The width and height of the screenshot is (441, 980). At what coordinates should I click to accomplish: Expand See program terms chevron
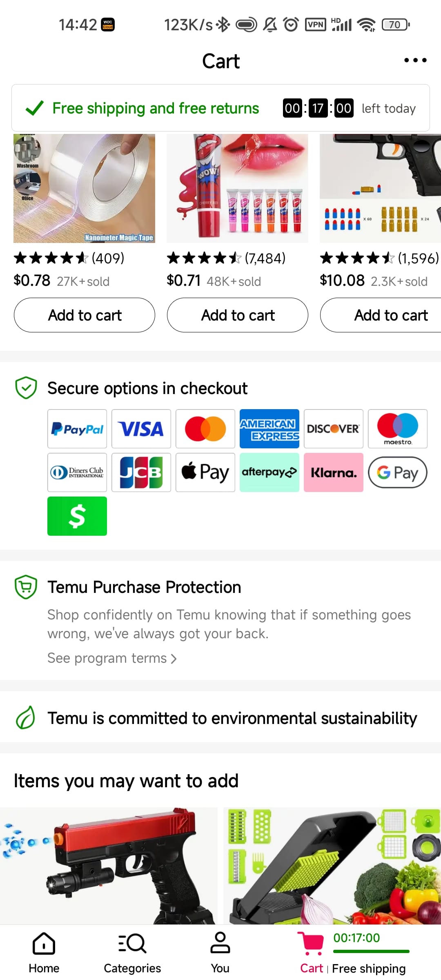click(174, 658)
